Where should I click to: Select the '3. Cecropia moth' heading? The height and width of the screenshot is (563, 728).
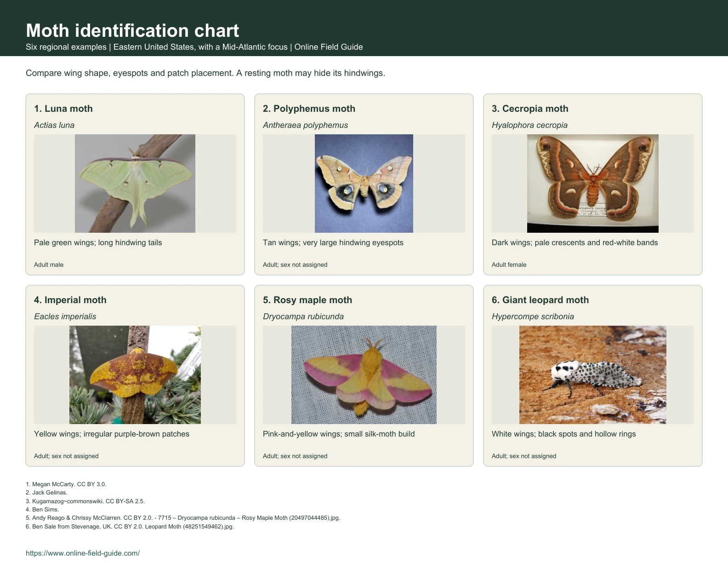coord(530,109)
